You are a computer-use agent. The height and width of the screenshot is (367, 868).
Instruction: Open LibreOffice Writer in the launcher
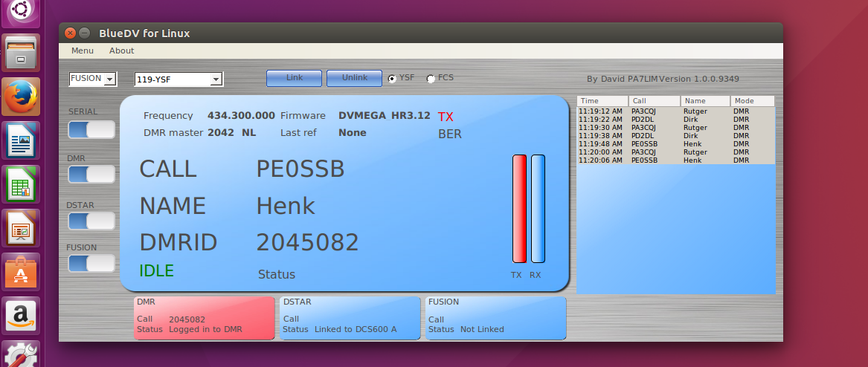[21, 140]
